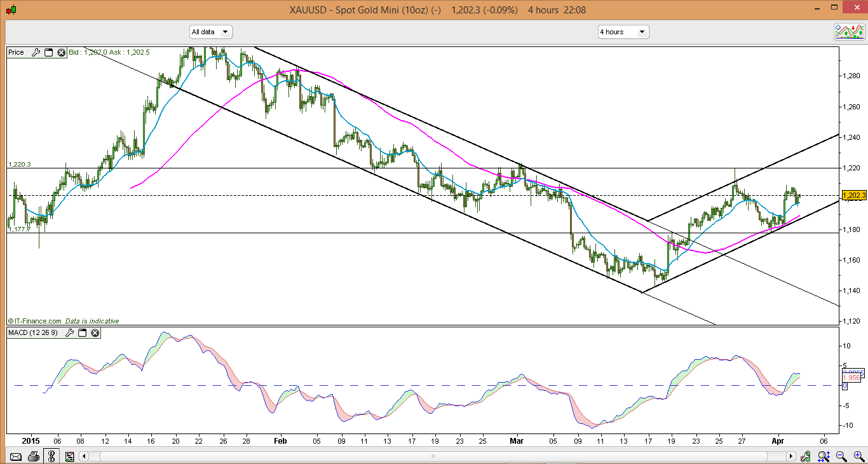Open MACD indicator settings wrench
This screenshot has height=464, width=868.
[70, 333]
